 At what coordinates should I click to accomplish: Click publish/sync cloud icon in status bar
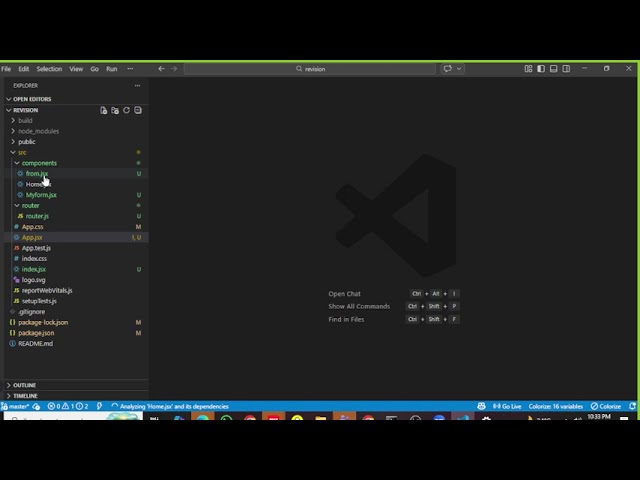[36, 407]
